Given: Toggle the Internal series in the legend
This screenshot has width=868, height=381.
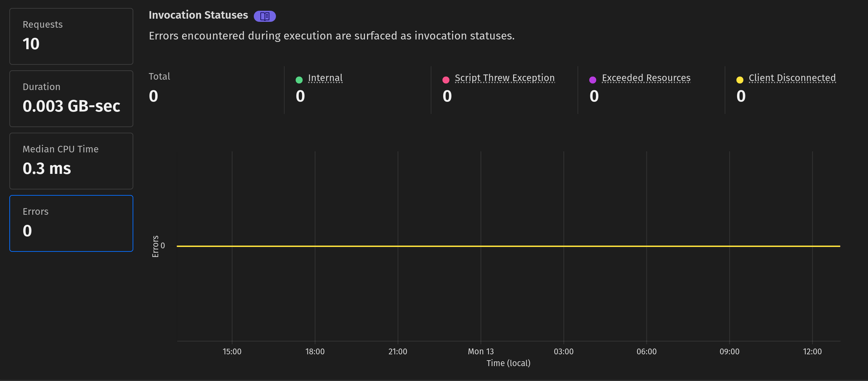Looking at the screenshot, I should (x=325, y=78).
